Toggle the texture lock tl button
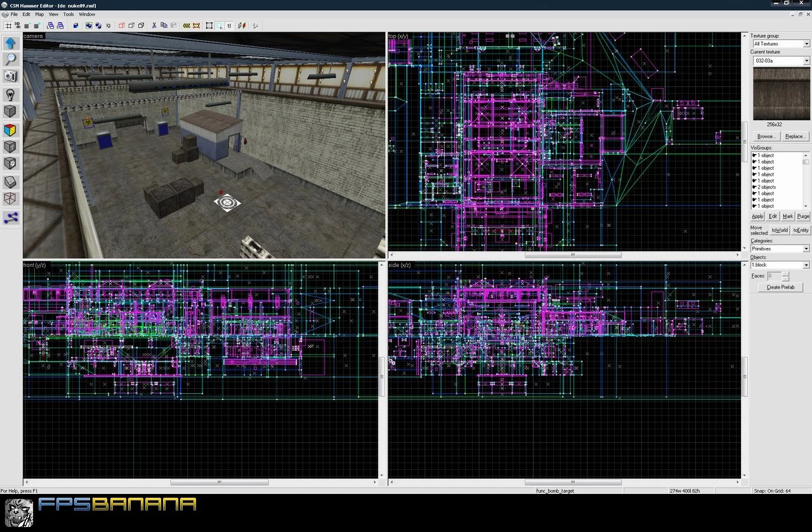Screen dimensions: 812x532 [x=228, y=25]
